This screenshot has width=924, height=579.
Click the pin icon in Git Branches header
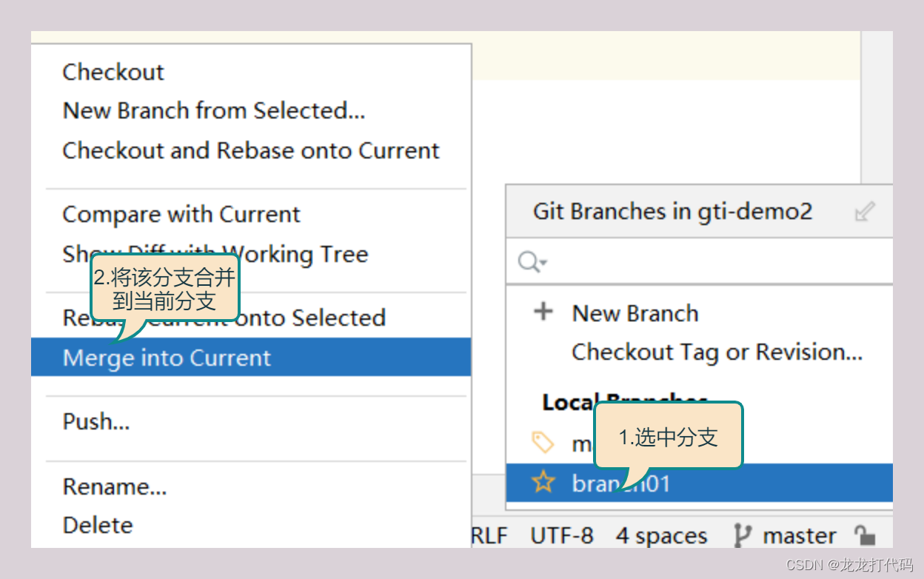coord(864,212)
